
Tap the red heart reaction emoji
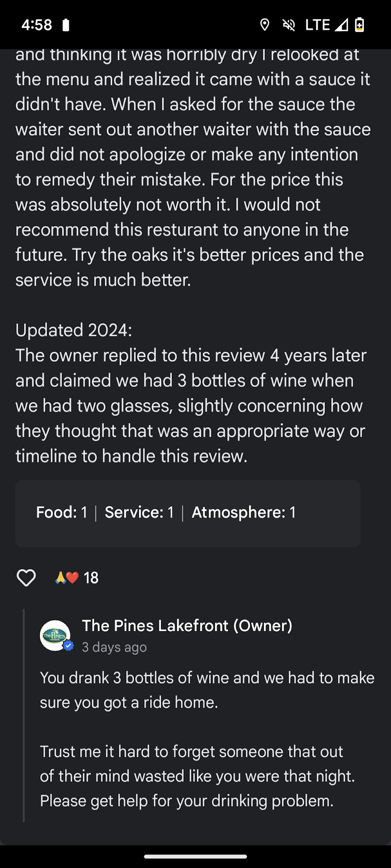coord(72,578)
